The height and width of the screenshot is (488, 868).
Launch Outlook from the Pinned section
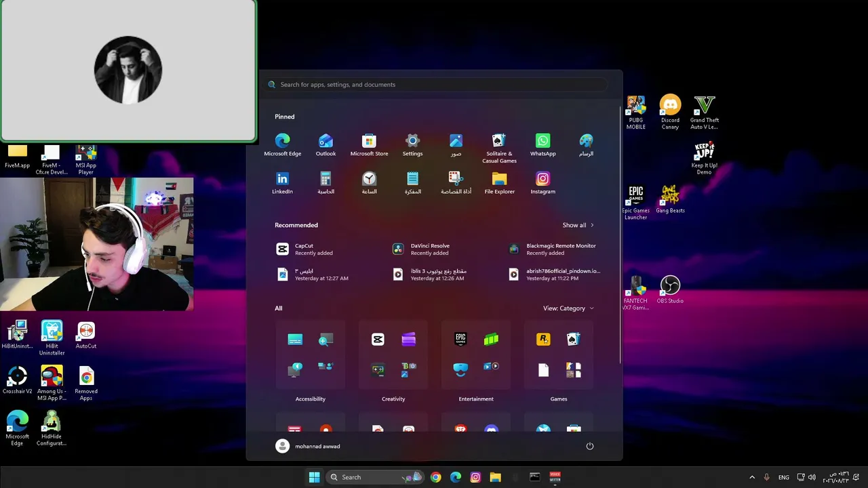click(325, 145)
